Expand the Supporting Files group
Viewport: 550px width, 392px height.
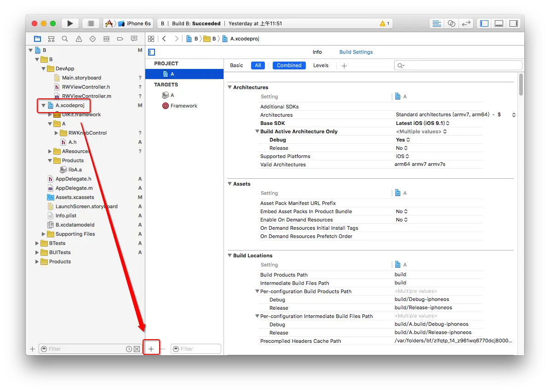tap(44, 234)
